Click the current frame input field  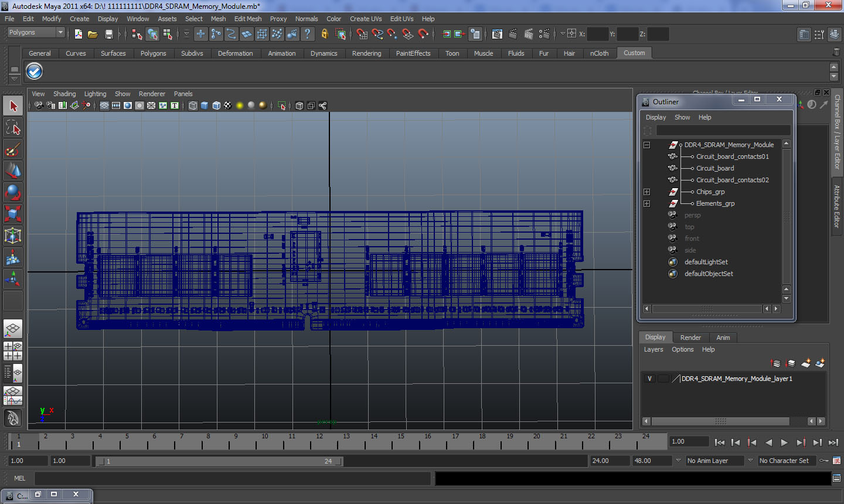(x=689, y=442)
